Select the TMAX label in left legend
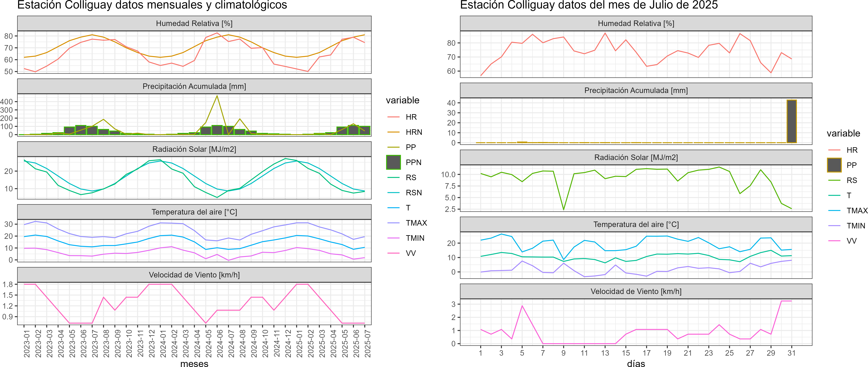The width and height of the screenshot is (868, 367). (x=416, y=223)
